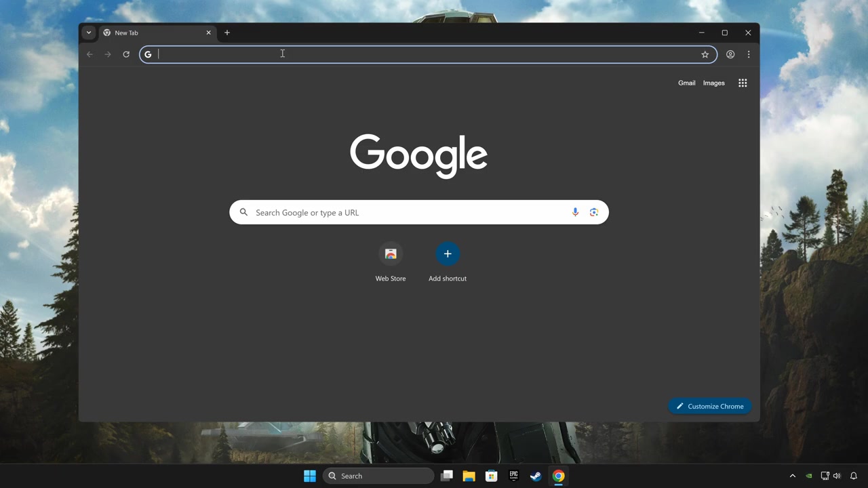This screenshot has height=488, width=868.
Task: Minimize the Chrome window
Action: click(702, 33)
